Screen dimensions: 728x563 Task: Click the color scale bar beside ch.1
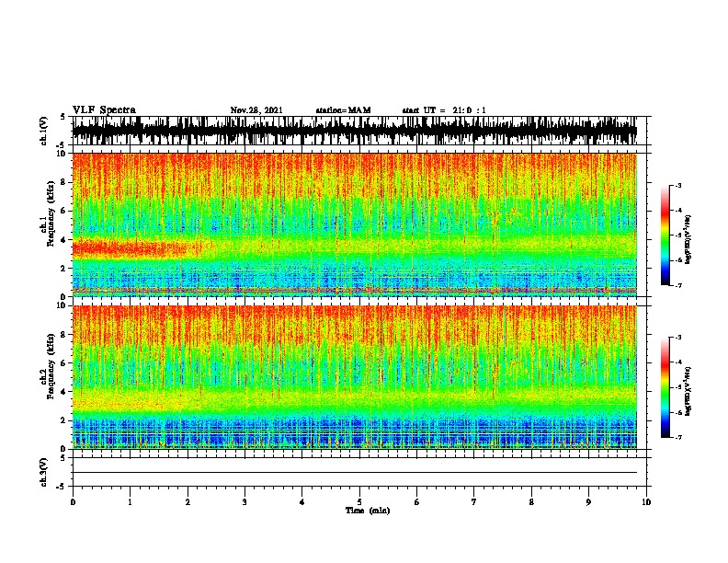point(665,236)
